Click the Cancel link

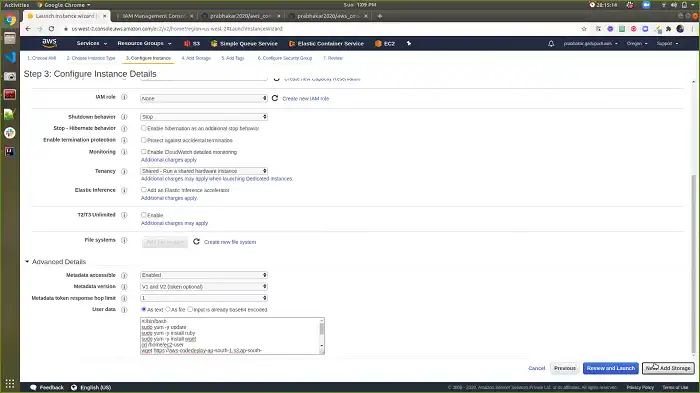coord(537,368)
